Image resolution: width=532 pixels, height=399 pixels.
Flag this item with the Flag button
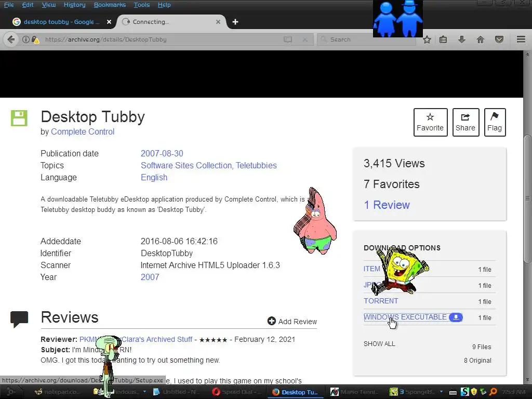[x=495, y=122]
